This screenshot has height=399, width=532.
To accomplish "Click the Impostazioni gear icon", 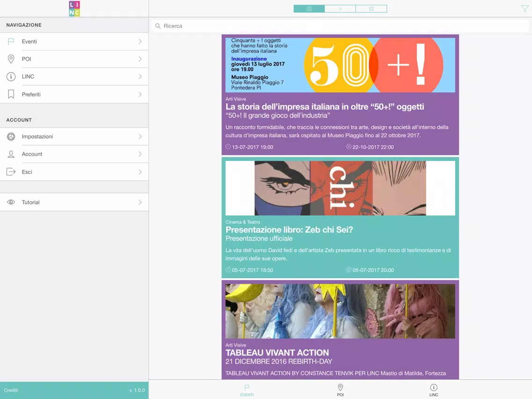I will pos(11,136).
